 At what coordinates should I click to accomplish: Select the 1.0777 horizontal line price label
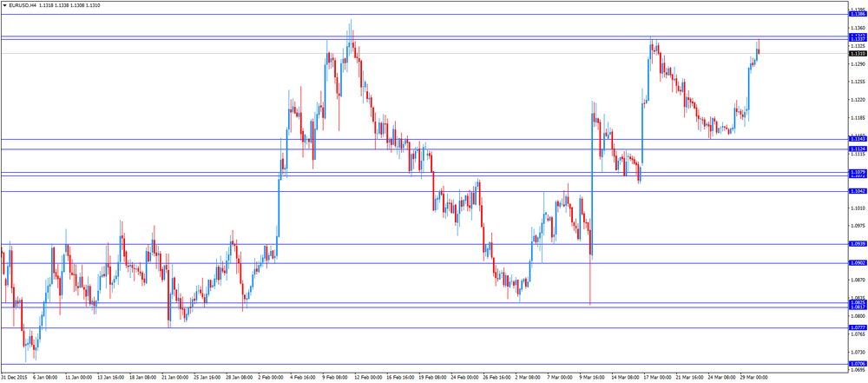858,327
